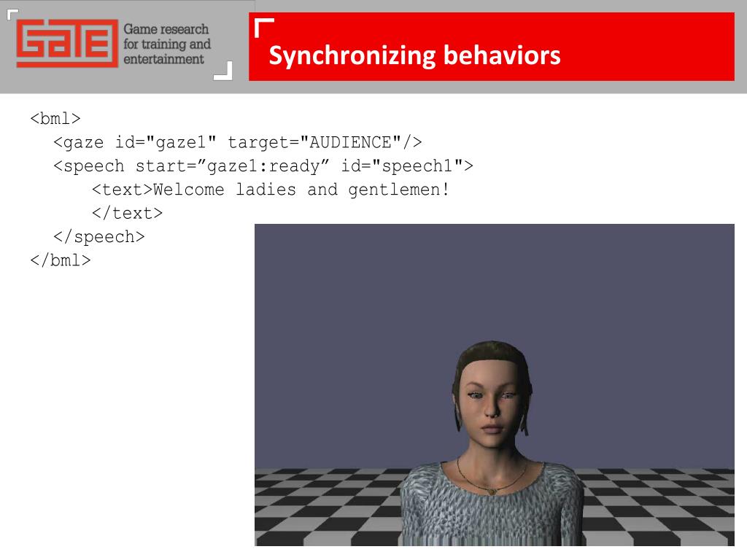747x560 pixels.
Task: Select the 'Synchronizing behaviors' slide title
Action: tap(414, 55)
